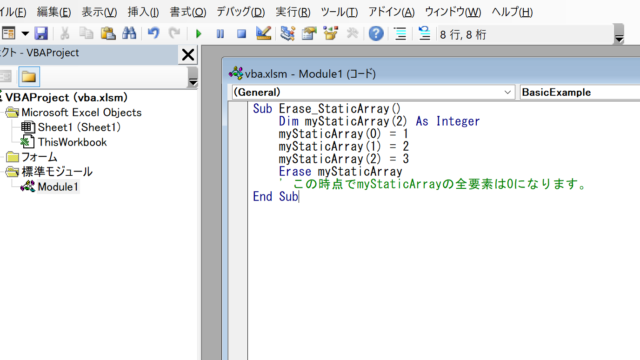Click the View Object icon in Project pane
640x360 pixels.
[6, 77]
